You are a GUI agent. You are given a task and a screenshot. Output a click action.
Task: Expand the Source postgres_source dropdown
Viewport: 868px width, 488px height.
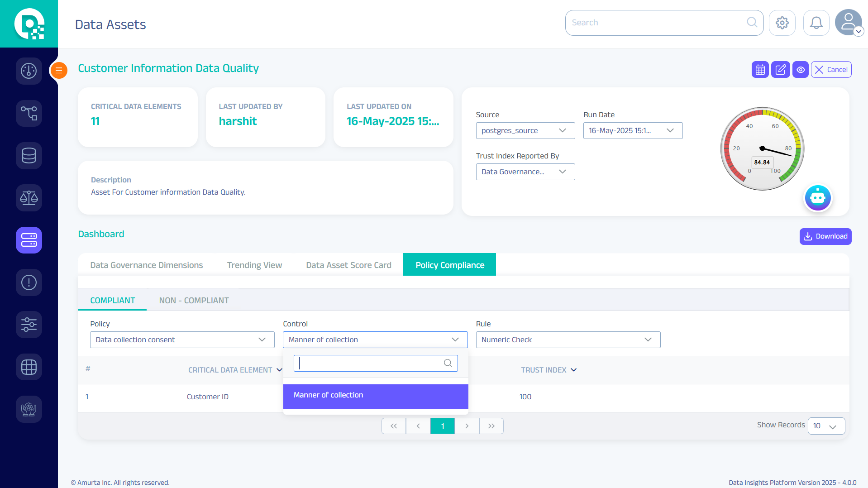(x=525, y=131)
